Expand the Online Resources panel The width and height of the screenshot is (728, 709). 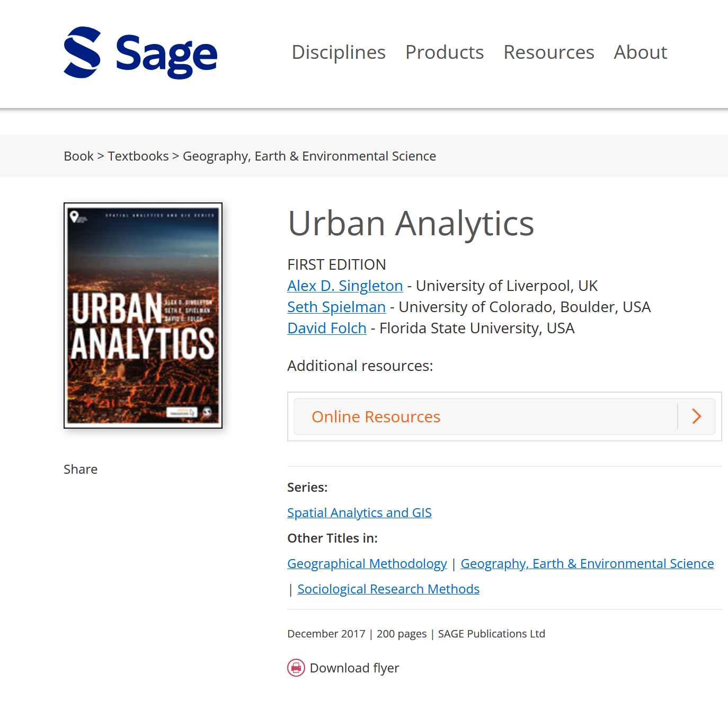click(376, 417)
